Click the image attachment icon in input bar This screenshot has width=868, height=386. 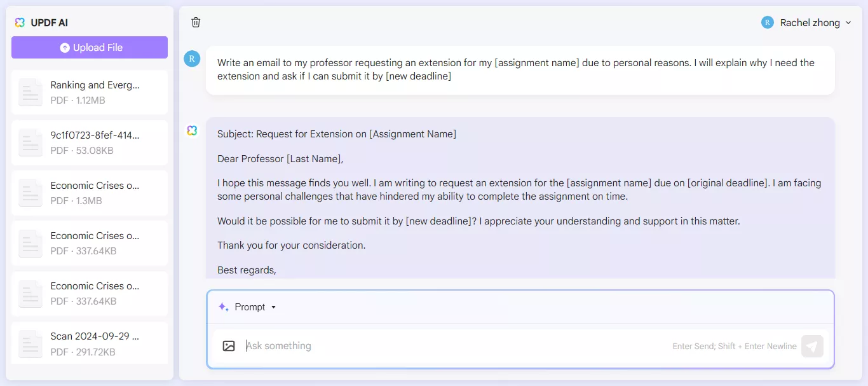coord(229,345)
